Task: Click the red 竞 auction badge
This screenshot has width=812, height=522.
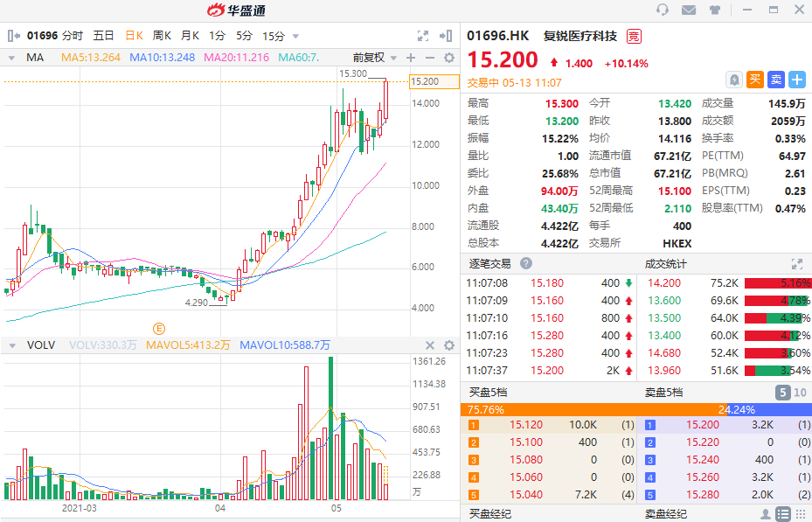Action: [634, 36]
